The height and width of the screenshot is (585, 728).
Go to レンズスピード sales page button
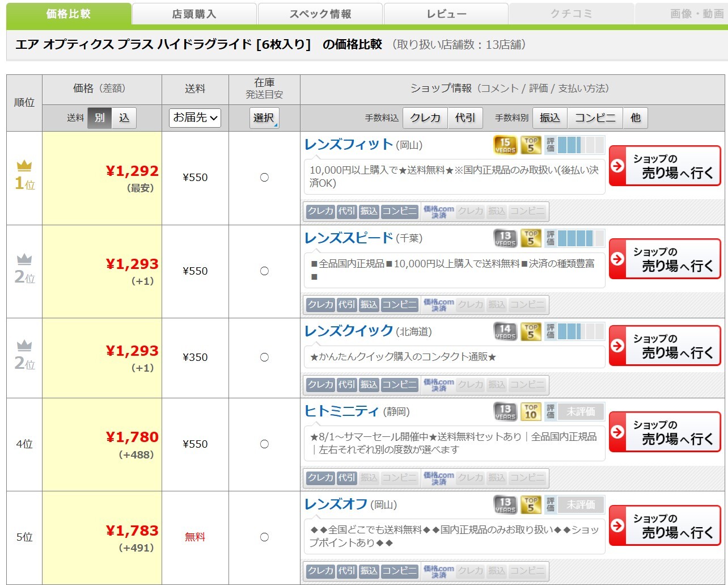tap(664, 259)
